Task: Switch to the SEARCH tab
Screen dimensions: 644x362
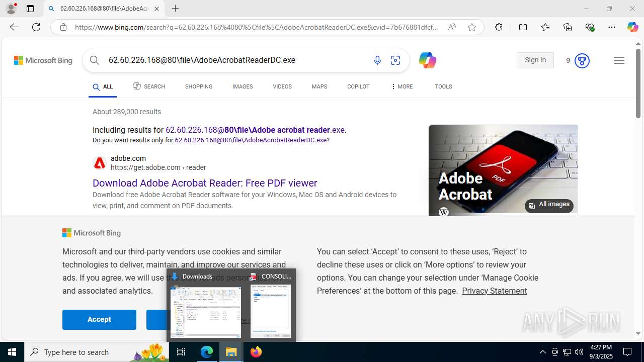Action: click(149, 86)
